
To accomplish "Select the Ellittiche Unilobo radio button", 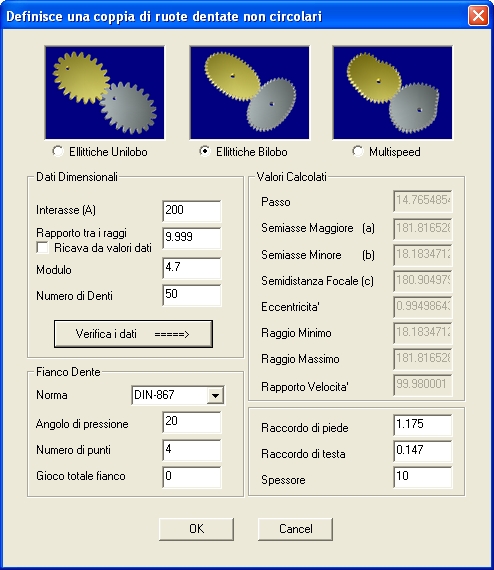I will (58, 151).
